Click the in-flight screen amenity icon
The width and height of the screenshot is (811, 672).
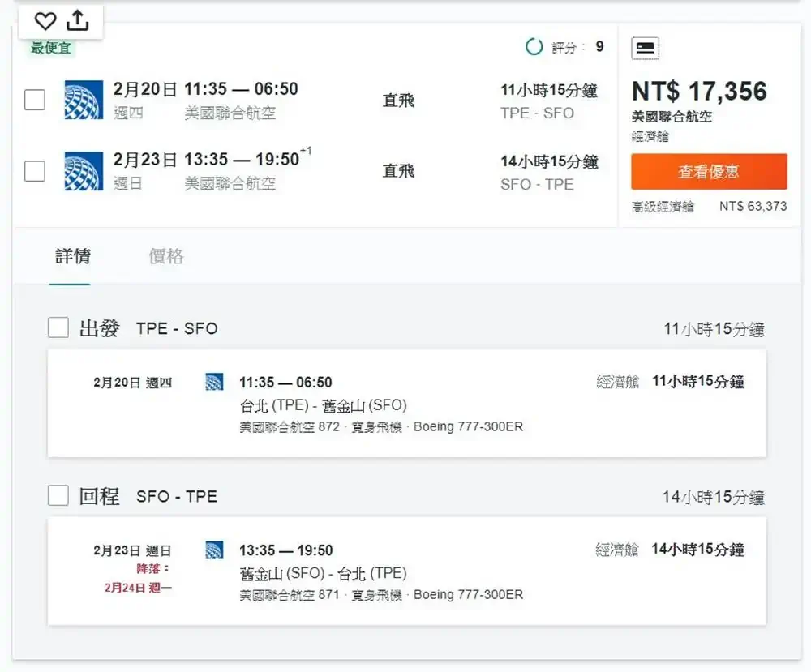[645, 48]
